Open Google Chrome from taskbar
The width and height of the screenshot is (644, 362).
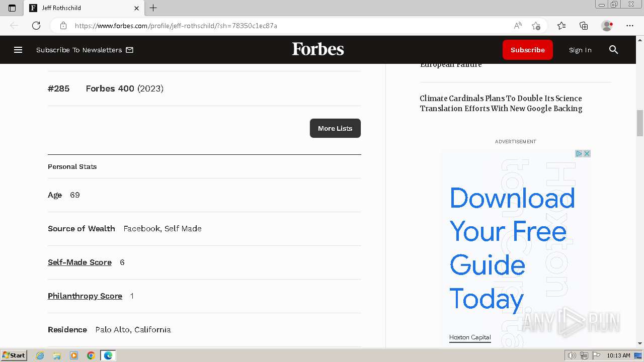[91, 355]
